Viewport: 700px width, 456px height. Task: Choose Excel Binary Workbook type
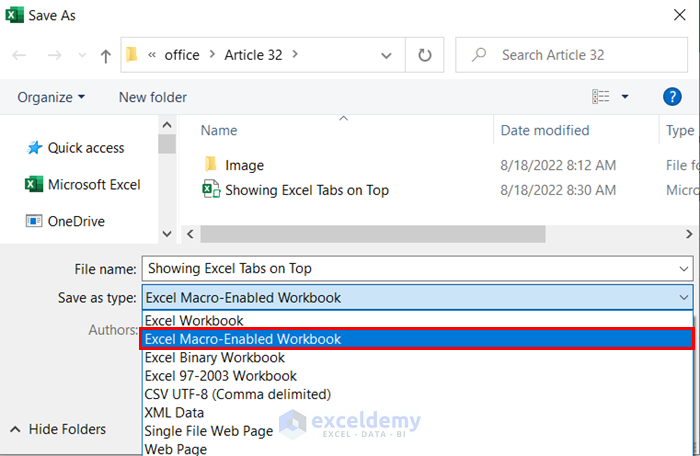pos(417,358)
